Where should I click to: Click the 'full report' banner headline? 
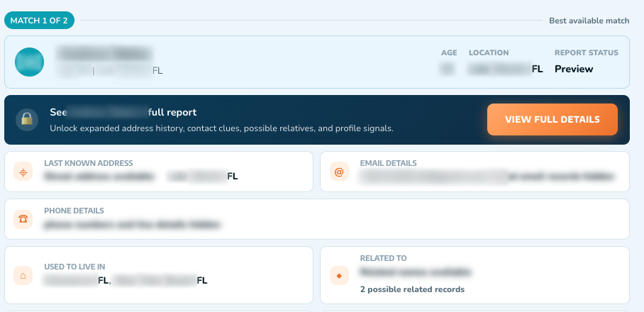[123, 112]
